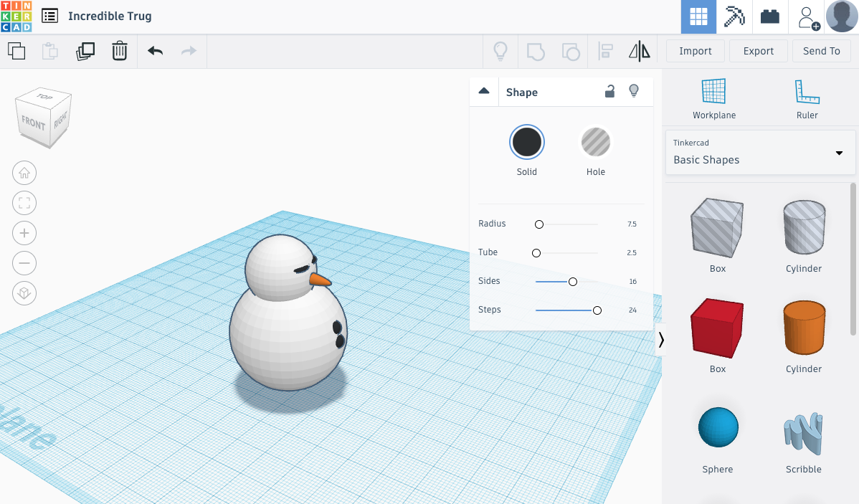Place a Ruler on the workplane

click(807, 98)
